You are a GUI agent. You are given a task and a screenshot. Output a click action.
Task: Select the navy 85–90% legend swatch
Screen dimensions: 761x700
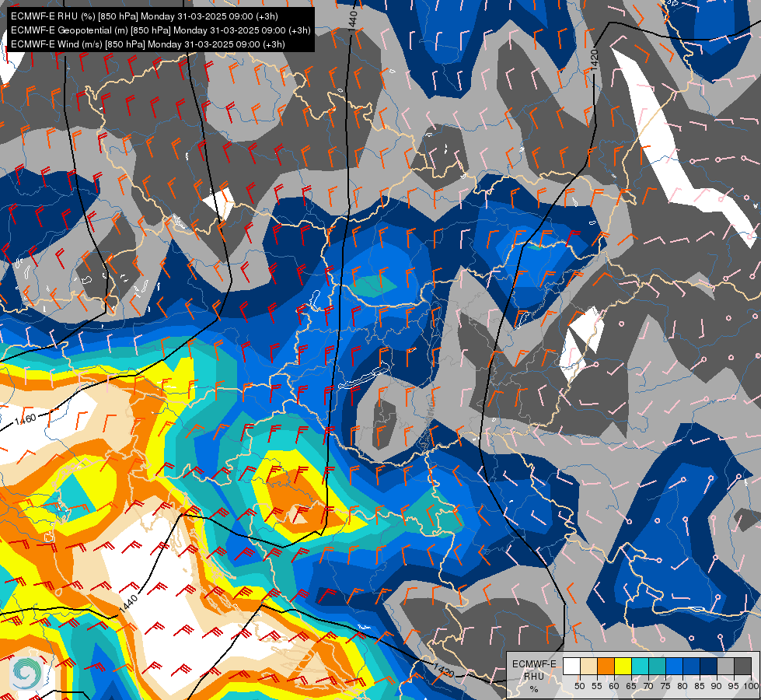coord(708,666)
